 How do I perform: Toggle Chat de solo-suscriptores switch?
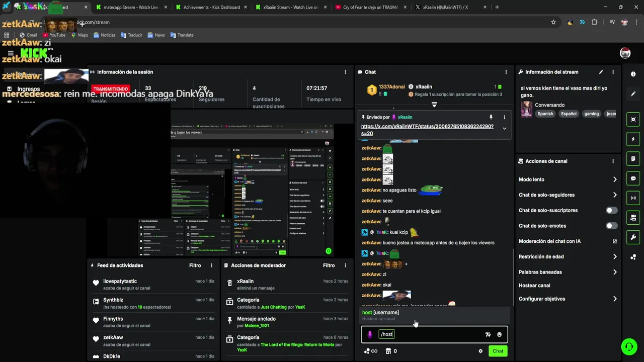click(x=611, y=210)
